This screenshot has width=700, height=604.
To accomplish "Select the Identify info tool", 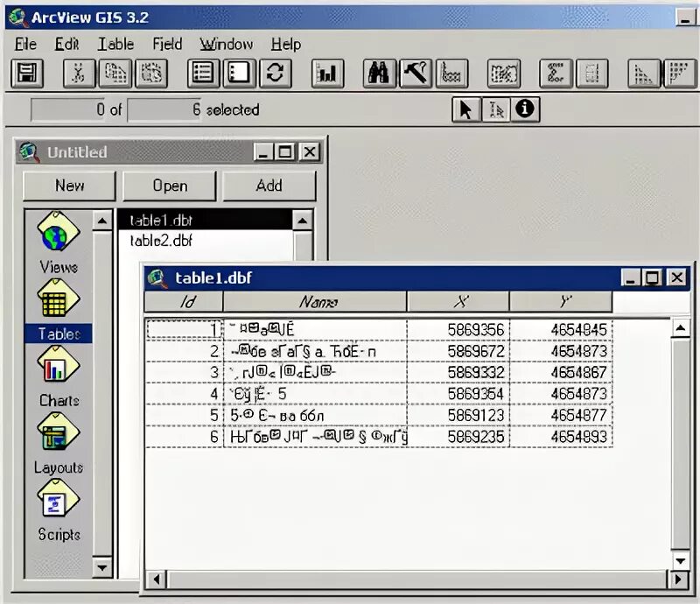I will (525, 109).
